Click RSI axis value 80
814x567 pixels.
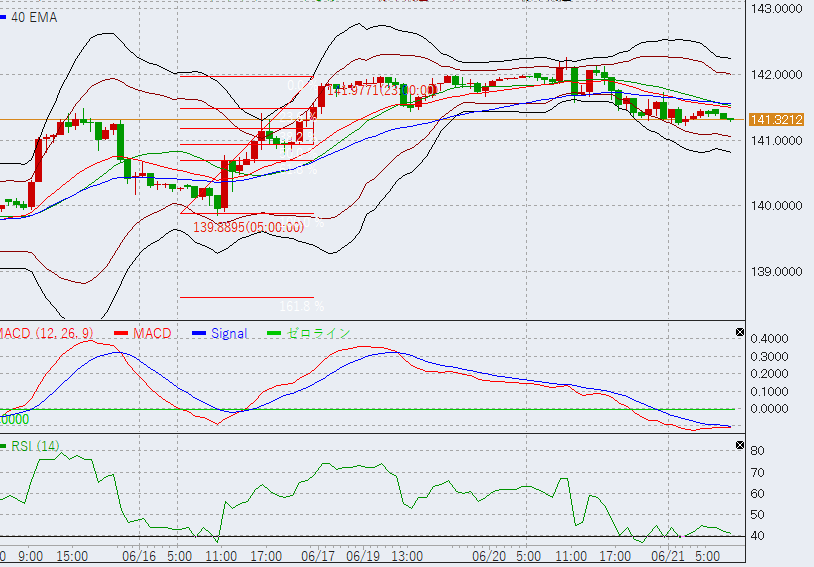coord(758,452)
